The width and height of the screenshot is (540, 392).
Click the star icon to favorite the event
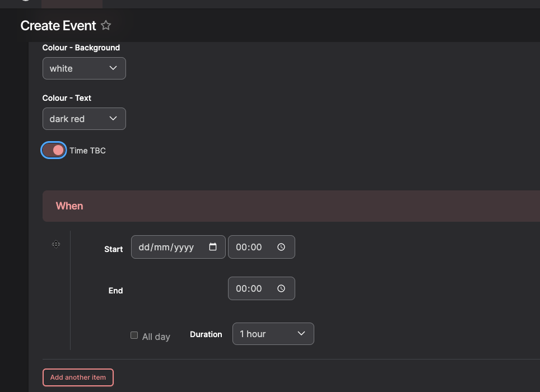coord(105,25)
